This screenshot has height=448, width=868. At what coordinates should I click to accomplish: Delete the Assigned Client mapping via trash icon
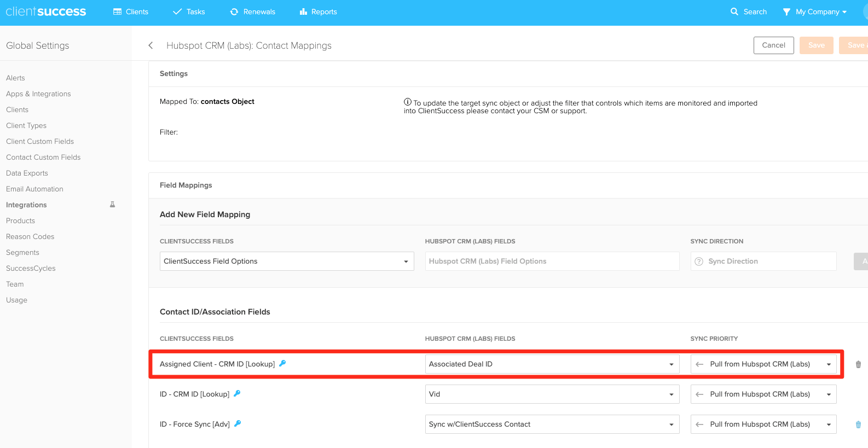[858, 364]
